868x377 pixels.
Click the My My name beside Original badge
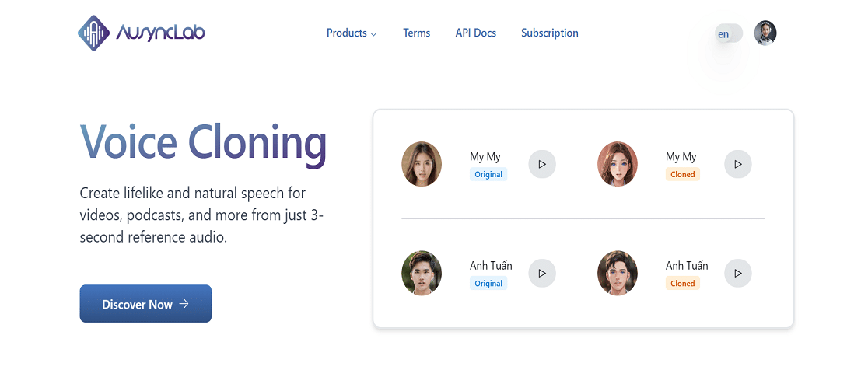click(485, 157)
